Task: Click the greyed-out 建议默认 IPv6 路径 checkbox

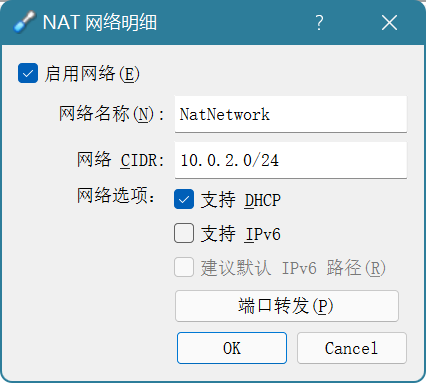Action: (x=184, y=267)
